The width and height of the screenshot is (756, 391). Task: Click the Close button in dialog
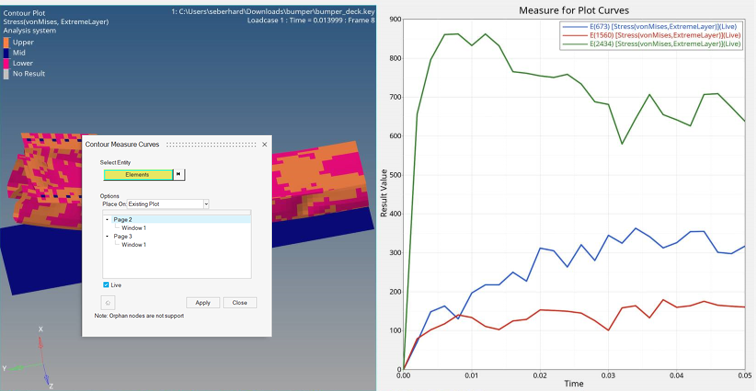coord(240,303)
